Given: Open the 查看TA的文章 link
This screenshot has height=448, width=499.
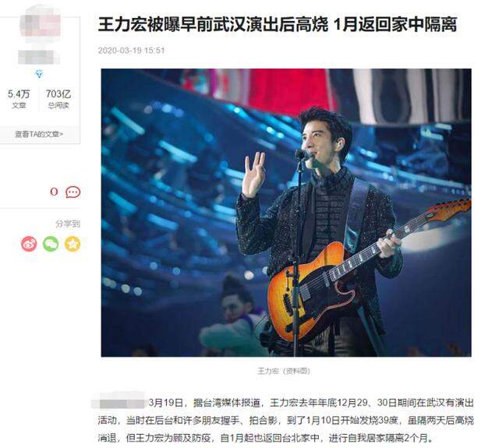Looking at the screenshot, I should (39, 134).
